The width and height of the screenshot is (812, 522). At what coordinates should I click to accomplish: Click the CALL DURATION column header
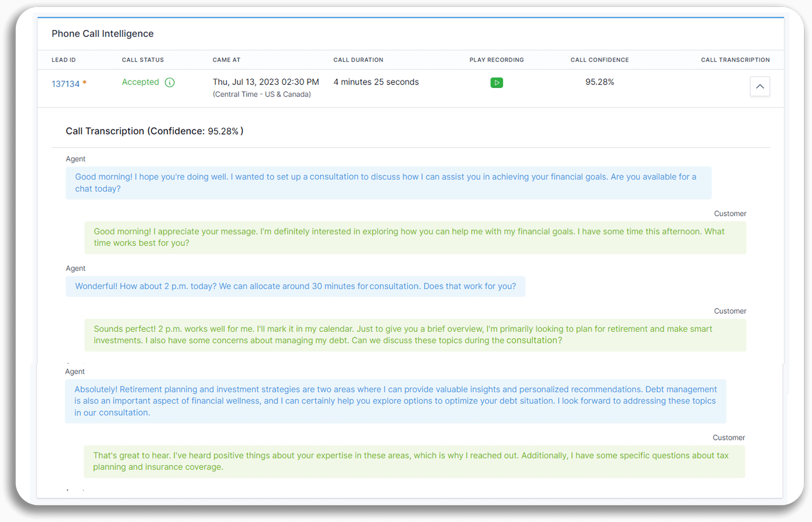(x=358, y=60)
